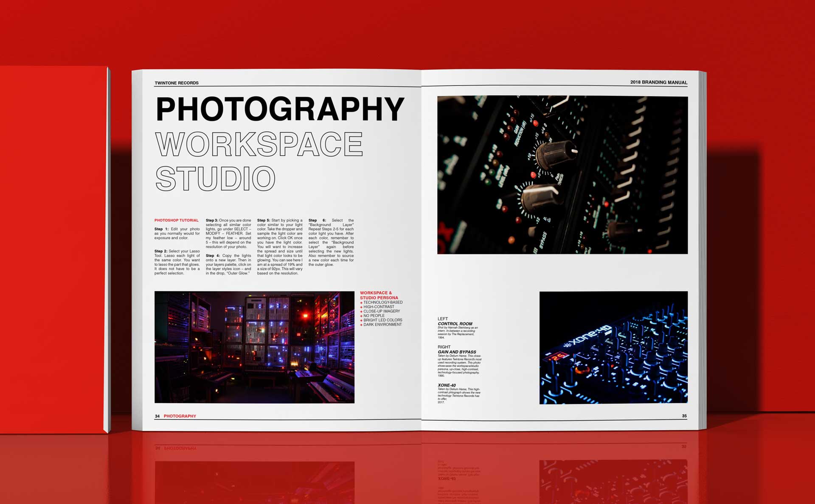
Task: Select the outlined WORKSPACE headline
Action: tap(259, 144)
